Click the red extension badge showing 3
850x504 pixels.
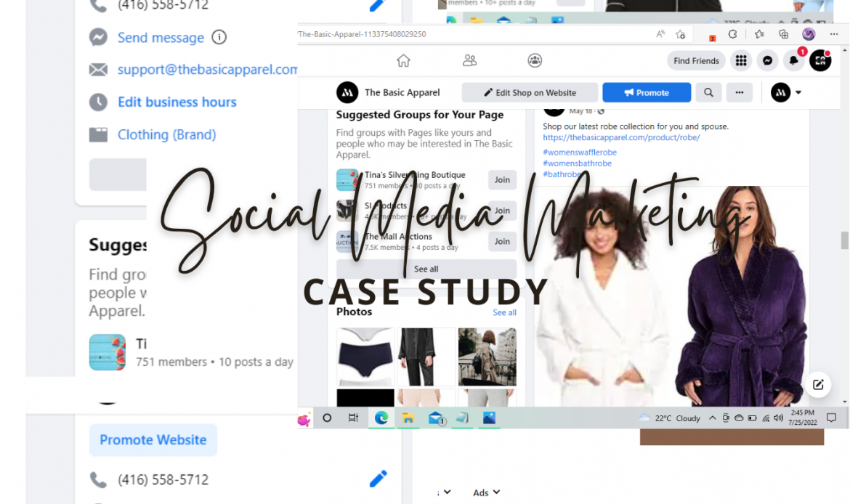pos(712,38)
